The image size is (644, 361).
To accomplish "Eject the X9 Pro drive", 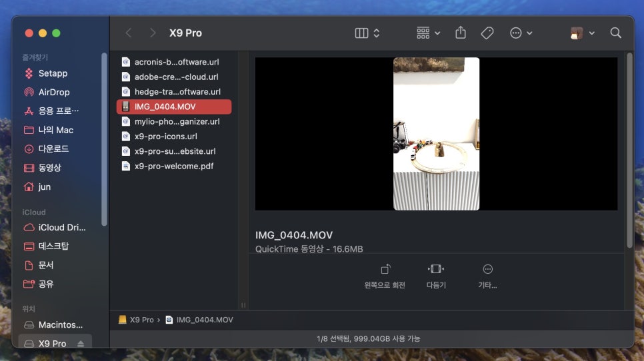I will (x=81, y=344).
